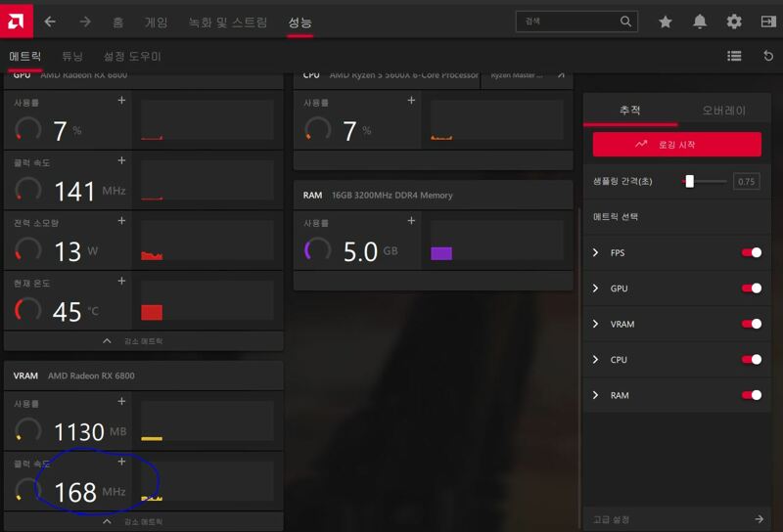Select the 추적 panel tab
Viewport: 783px width, 532px height.
(x=629, y=110)
